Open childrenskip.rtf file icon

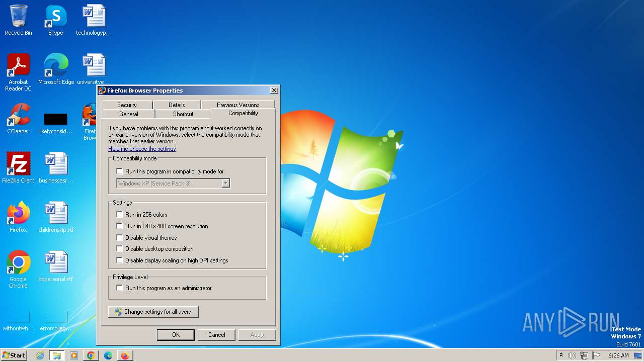(x=56, y=217)
